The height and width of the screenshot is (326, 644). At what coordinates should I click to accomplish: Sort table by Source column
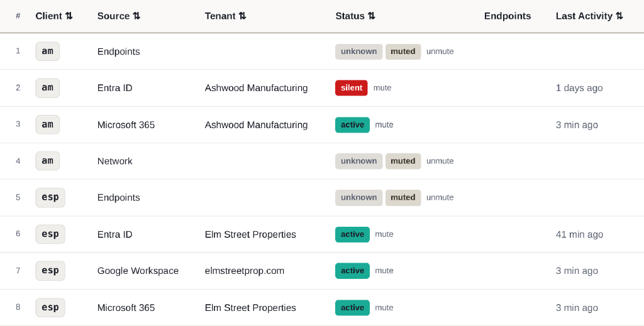119,16
